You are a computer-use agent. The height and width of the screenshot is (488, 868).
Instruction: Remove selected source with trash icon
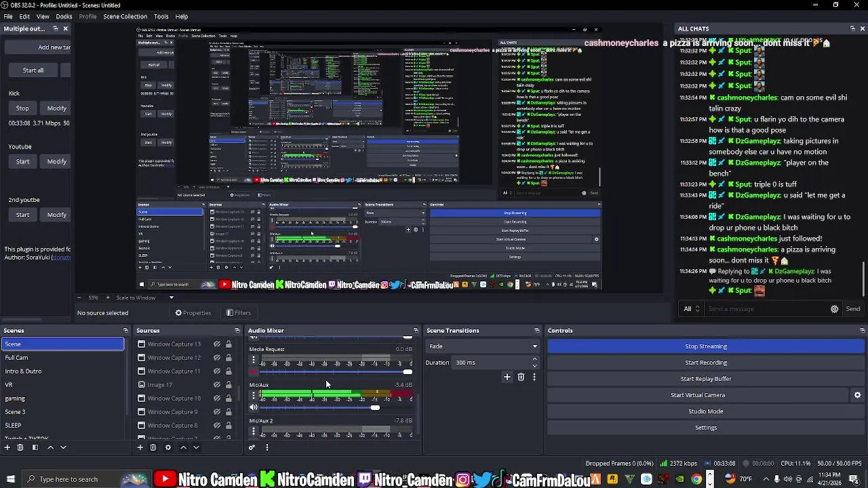[x=153, y=447]
